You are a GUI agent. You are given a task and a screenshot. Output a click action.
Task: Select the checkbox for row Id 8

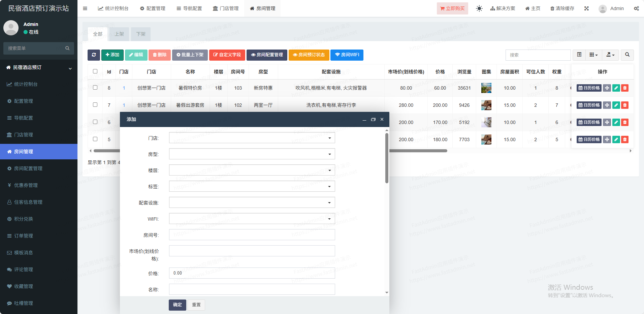point(95,88)
